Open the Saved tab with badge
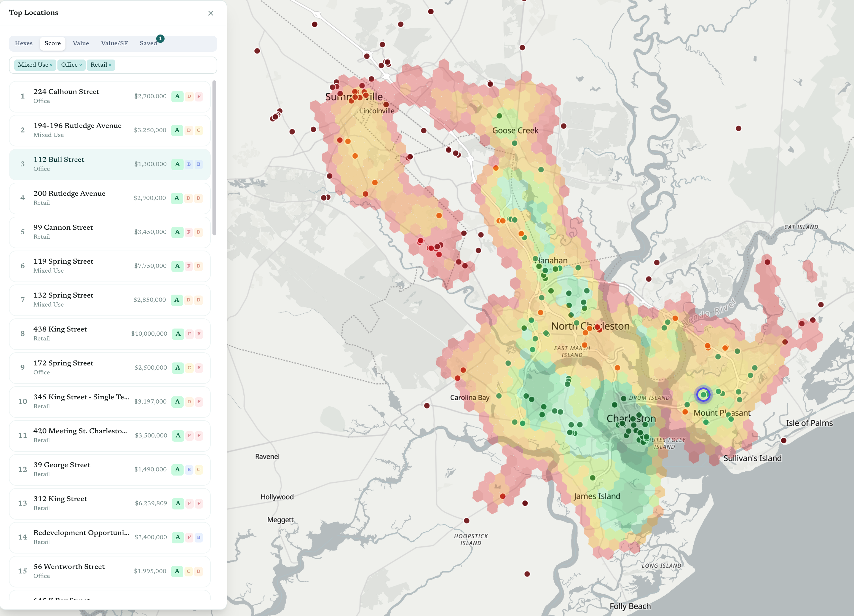 (x=148, y=43)
